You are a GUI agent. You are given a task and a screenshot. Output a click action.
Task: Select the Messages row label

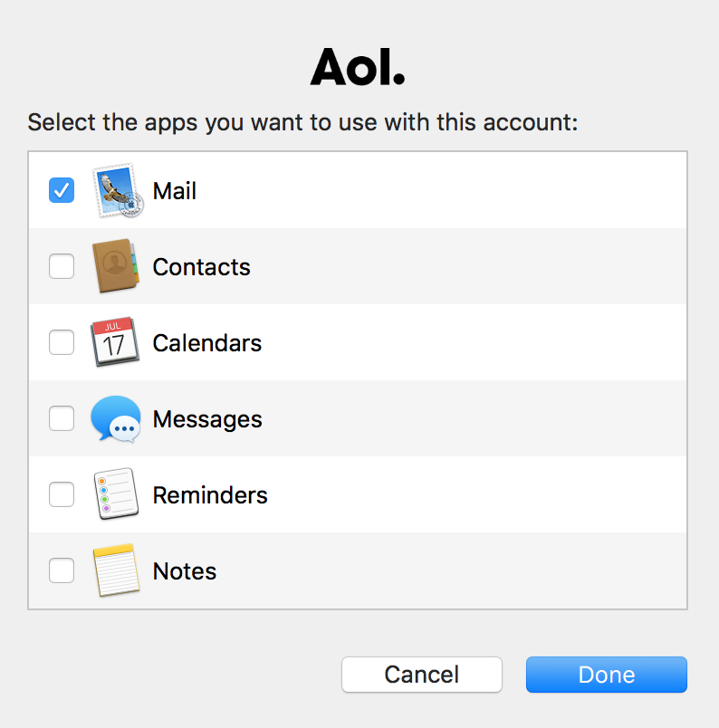pos(207,419)
